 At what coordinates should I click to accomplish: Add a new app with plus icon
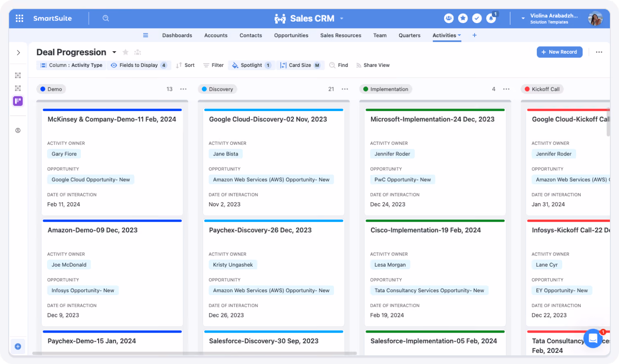point(475,35)
